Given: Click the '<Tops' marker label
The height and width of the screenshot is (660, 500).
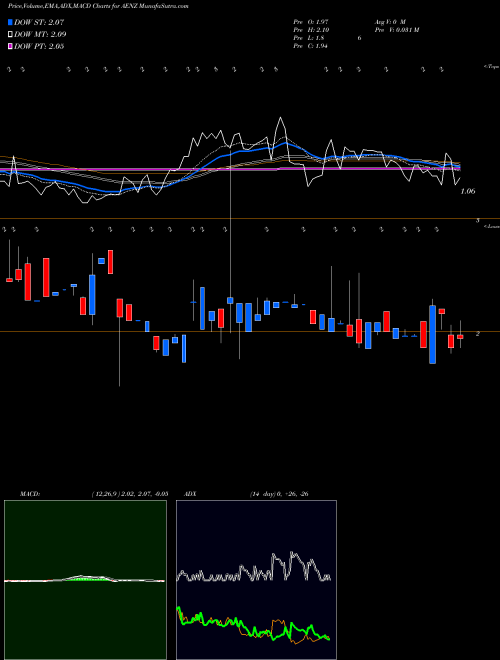Looking at the screenshot, I should [491, 67].
